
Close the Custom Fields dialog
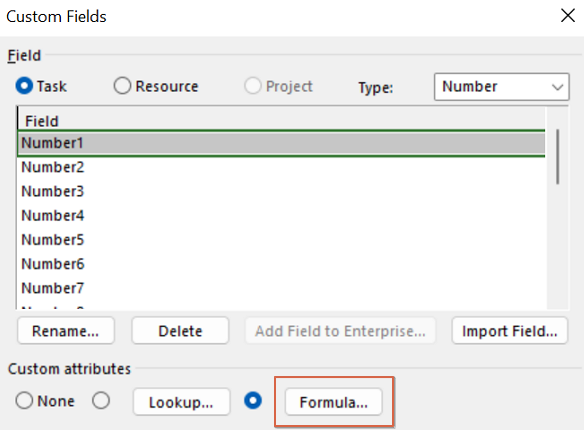pyautogui.click(x=568, y=16)
